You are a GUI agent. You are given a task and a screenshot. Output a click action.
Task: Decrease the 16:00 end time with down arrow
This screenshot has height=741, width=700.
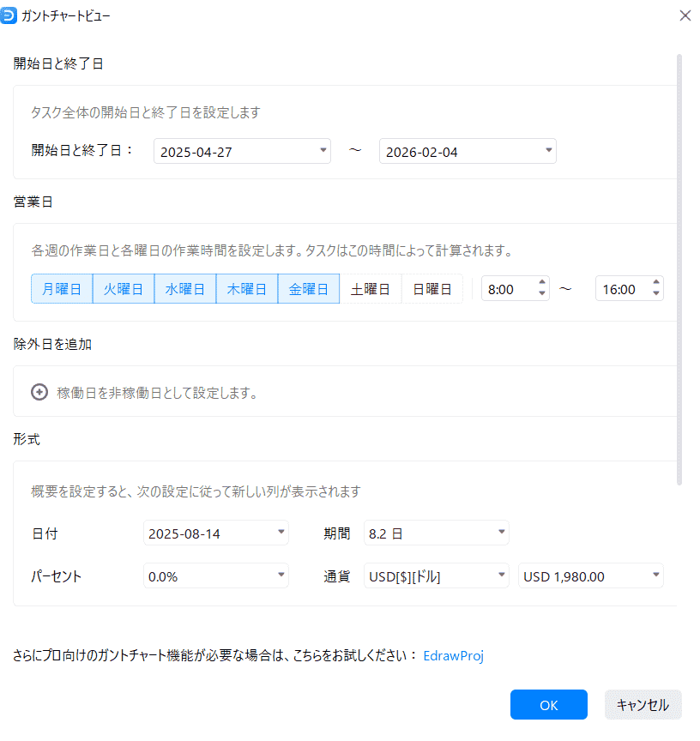[656, 294]
